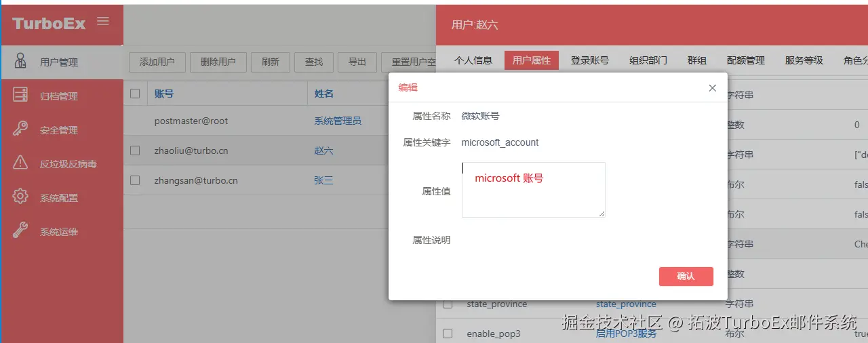Click the zhangsan@turbo.cn account cell
Image resolution: width=868 pixels, height=343 pixels.
pyautogui.click(x=196, y=180)
